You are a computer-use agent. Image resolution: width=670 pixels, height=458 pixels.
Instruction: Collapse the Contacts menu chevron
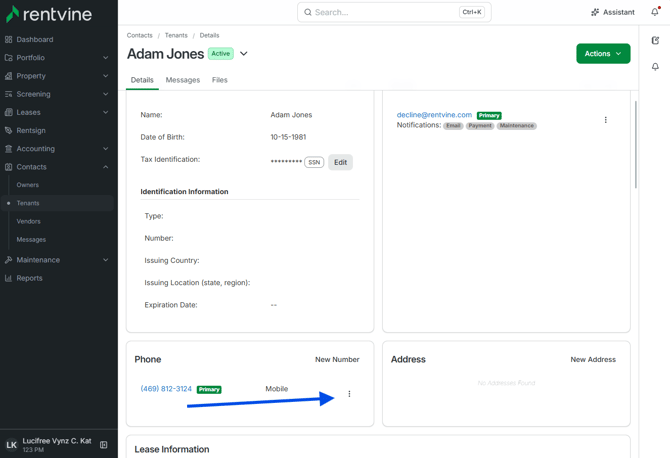pyautogui.click(x=106, y=167)
